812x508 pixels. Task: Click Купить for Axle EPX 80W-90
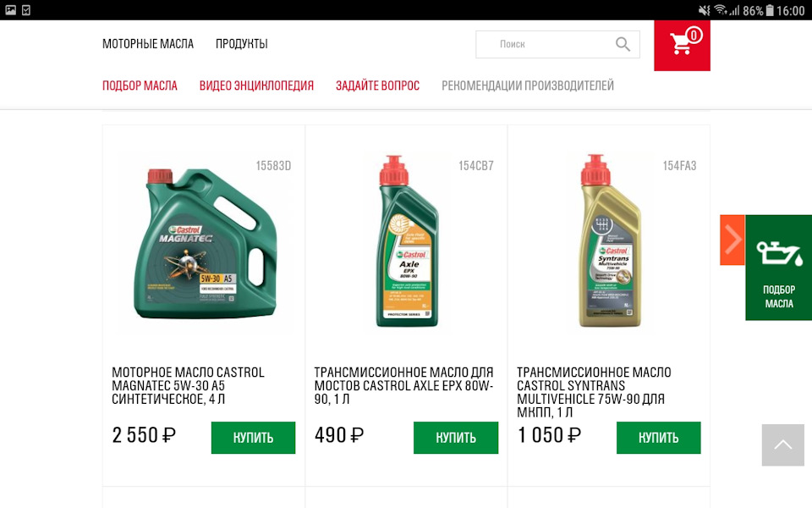point(456,438)
